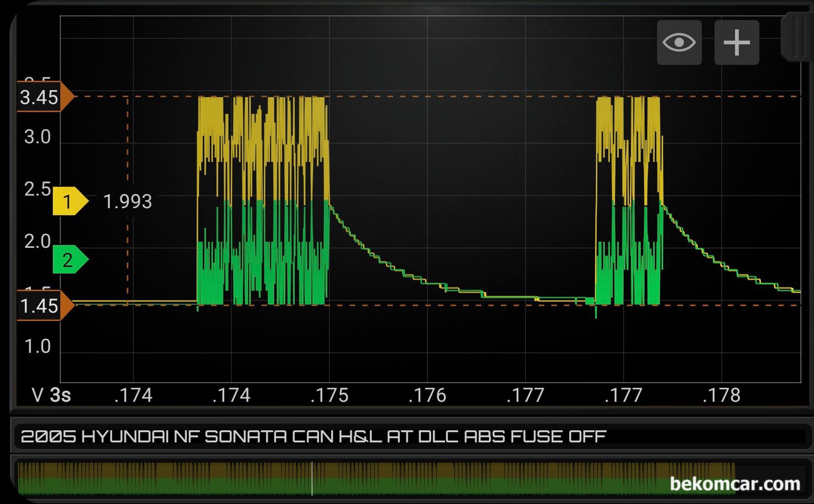
Task: Toggle the eye visibility button
Action: 679,42
